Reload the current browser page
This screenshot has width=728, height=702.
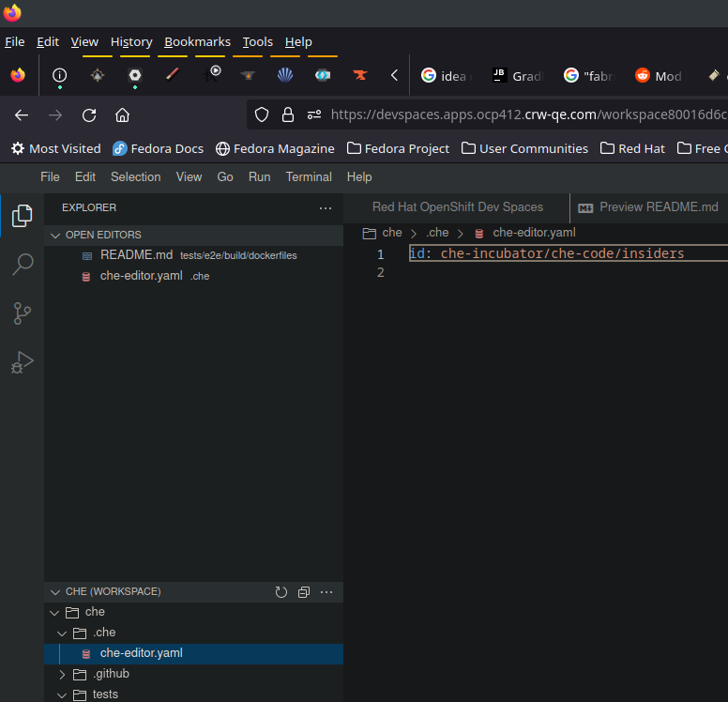[89, 114]
